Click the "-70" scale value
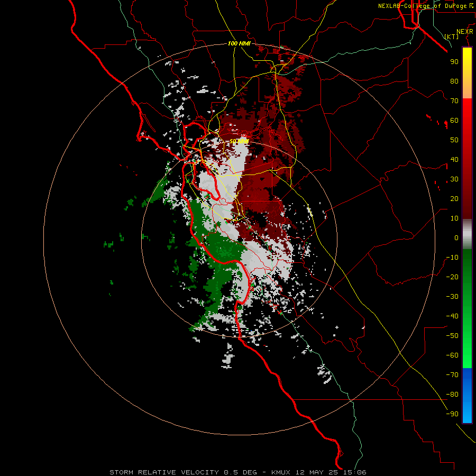The height and width of the screenshot is (476, 476). point(452,375)
